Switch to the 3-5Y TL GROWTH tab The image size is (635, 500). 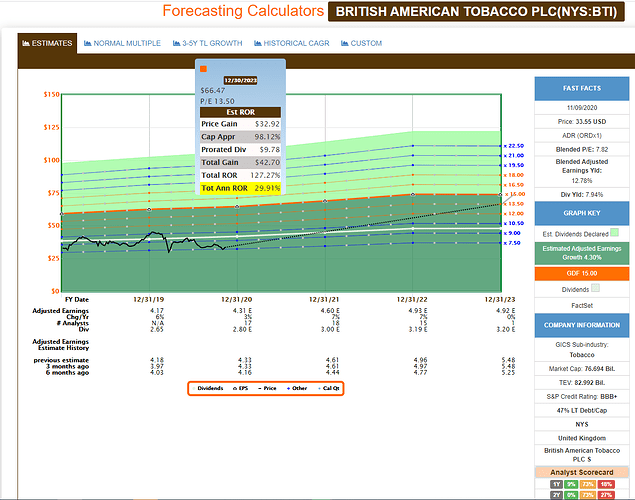[207, 43]
